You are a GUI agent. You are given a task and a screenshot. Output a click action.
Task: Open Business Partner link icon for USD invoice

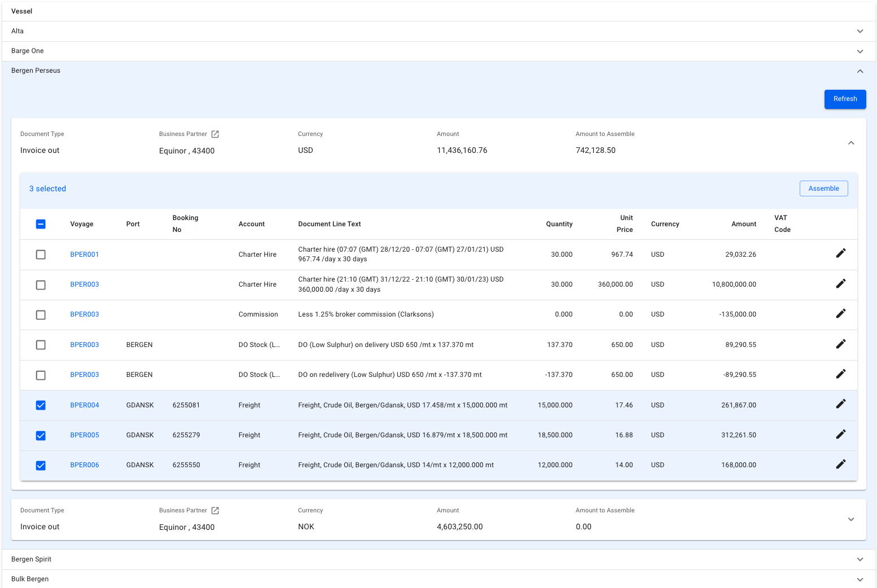pos(215,134)
